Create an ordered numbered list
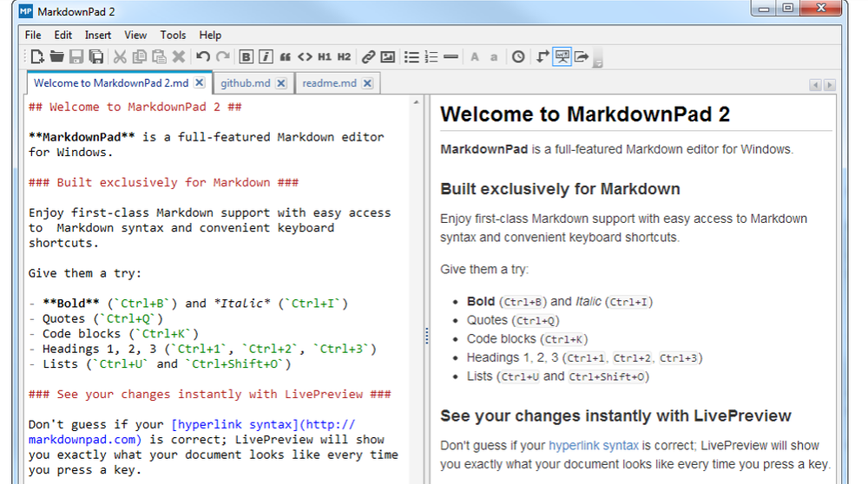 click(431, 56)
